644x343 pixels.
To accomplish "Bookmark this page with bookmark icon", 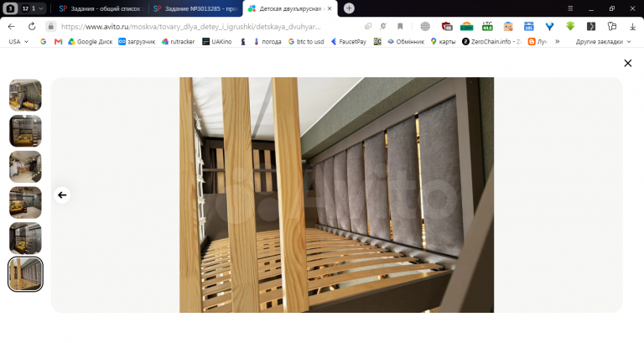I will [400, 27].
